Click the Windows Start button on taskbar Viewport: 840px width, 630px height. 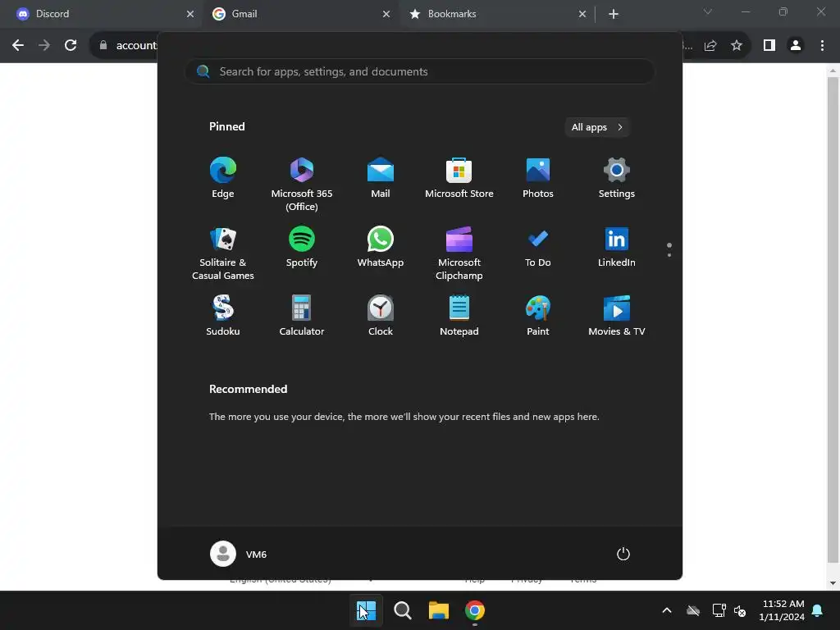point(367,610)
